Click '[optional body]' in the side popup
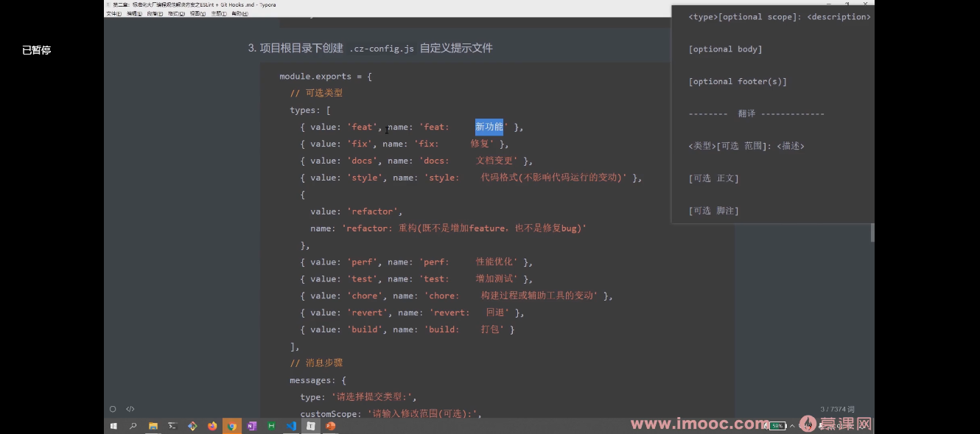Image resolution: width=980 pixels, height=434 pixels. pyautogui.click(x=725, y=49)
